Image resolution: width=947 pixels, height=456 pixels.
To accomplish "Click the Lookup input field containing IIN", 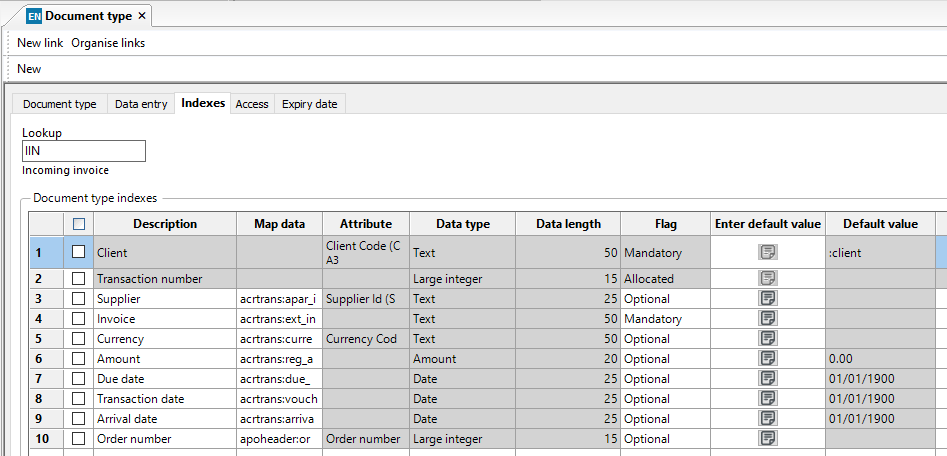I will 84,151.
